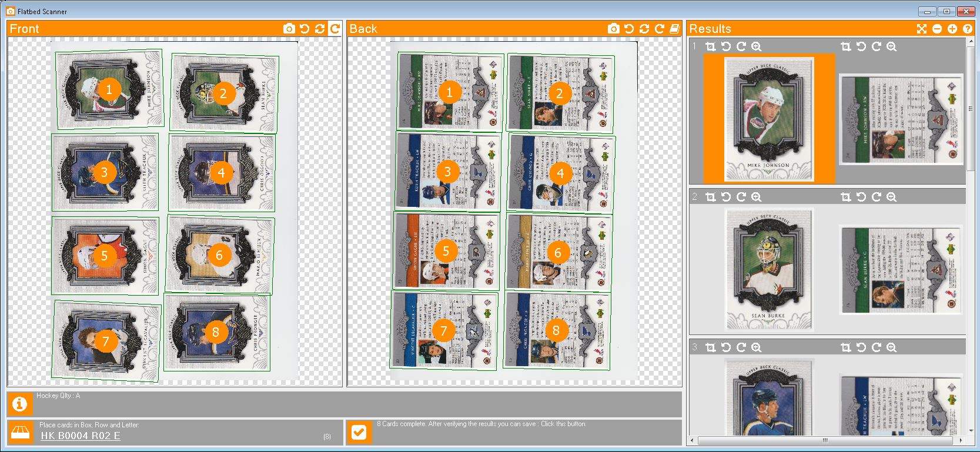The height and width of the screenshot is (452, 980).
Task: Zoom into result 2 back image
Action: click(892, 197)
